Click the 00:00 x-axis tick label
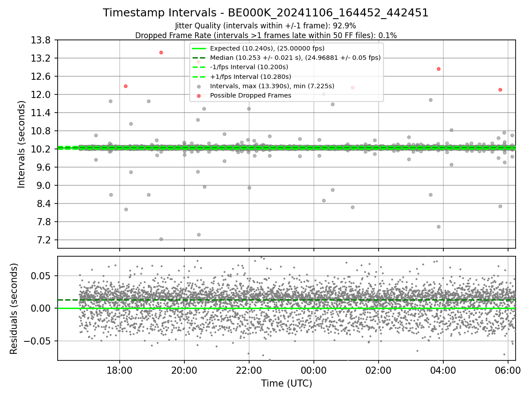The width and height of the screenshot is (532, 399). click(x=313, y=370)
